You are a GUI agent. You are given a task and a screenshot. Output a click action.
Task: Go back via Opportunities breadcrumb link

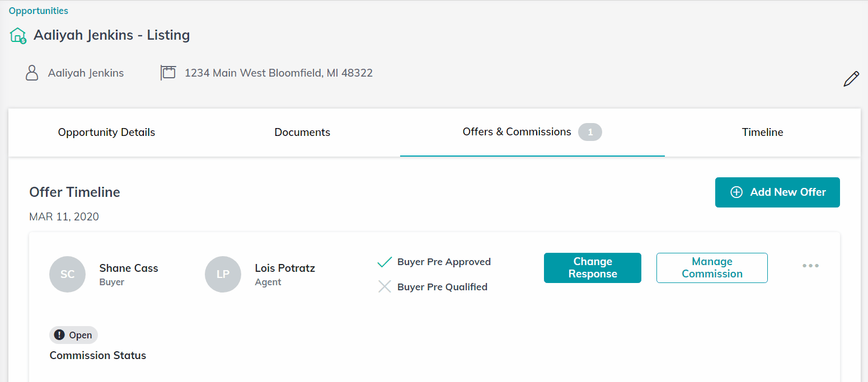(39, 11)
